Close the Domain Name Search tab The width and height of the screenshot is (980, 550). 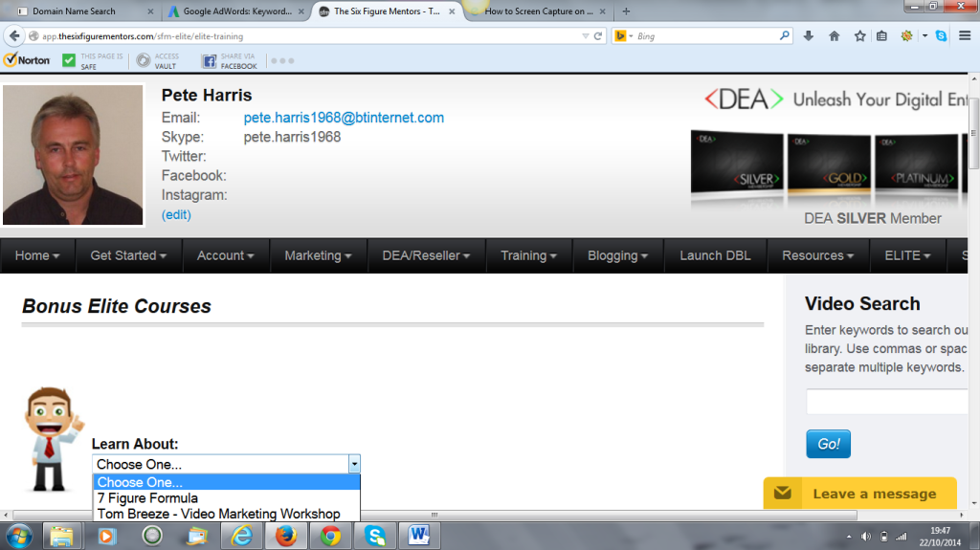(x=150, y=11)
